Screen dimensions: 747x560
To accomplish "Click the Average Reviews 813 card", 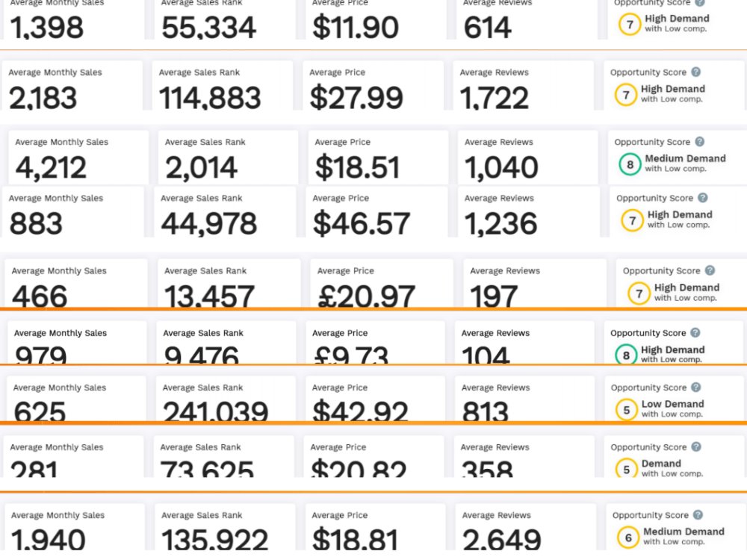I will click(x=524, y=399).
